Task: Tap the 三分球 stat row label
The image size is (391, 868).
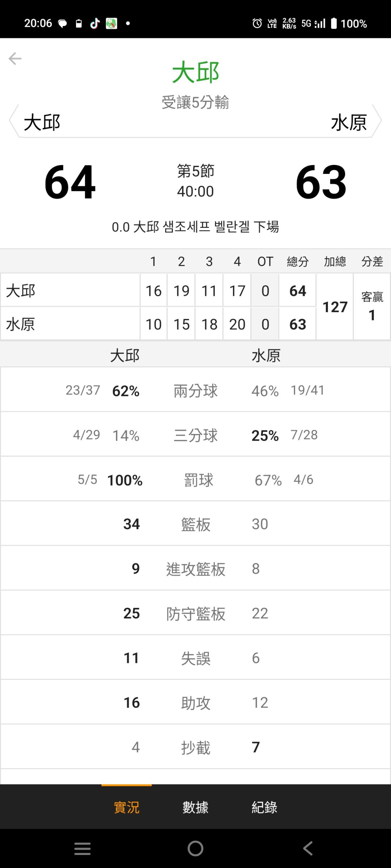Action: pos(195,435)
